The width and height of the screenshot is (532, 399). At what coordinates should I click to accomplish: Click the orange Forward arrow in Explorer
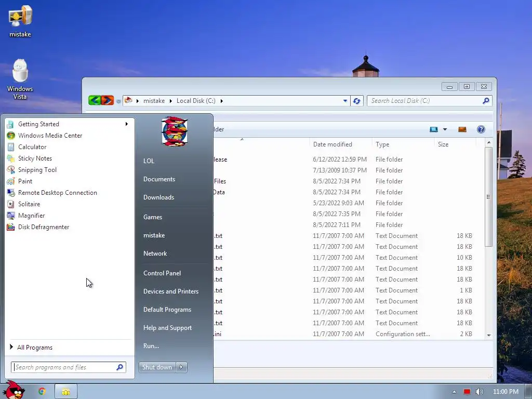(x=107, y=100)
